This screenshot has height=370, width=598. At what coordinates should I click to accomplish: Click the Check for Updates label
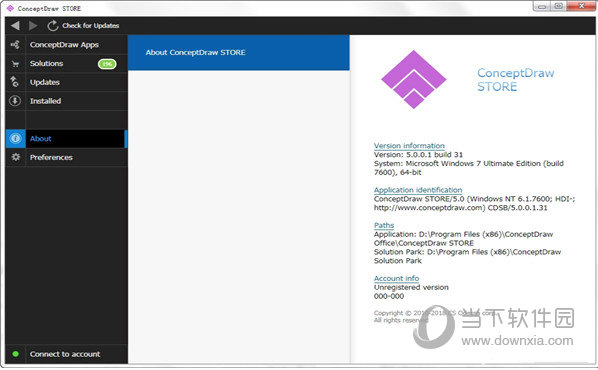pos(91,26)
